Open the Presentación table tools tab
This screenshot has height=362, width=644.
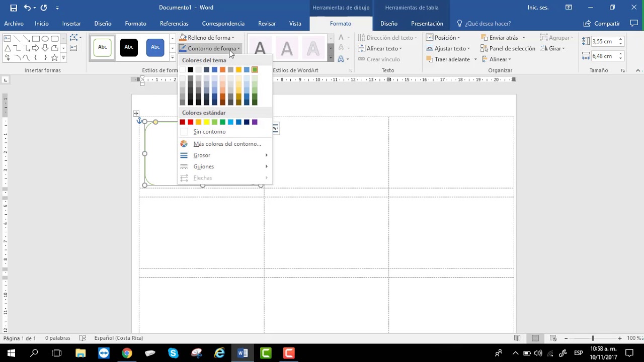coord(427,24)
